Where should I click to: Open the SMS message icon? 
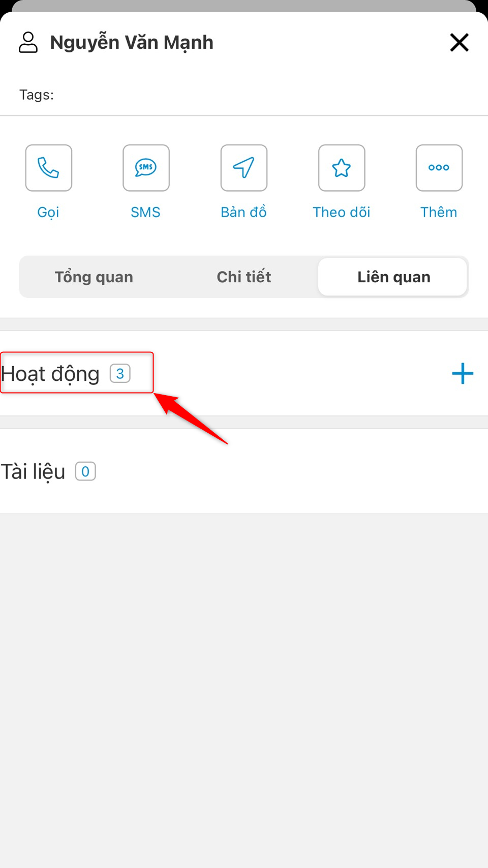tap(146, 168)
